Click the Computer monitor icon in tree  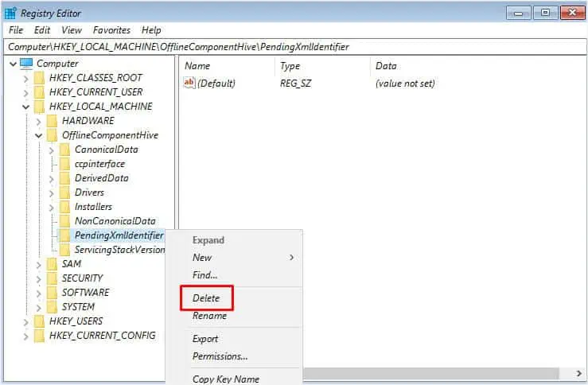pyautogui.click(x=26, y=64)
